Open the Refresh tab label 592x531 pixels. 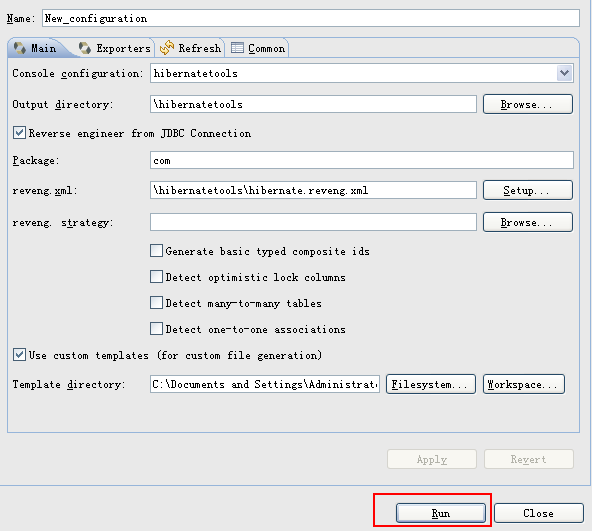click(x=200, y=48)
